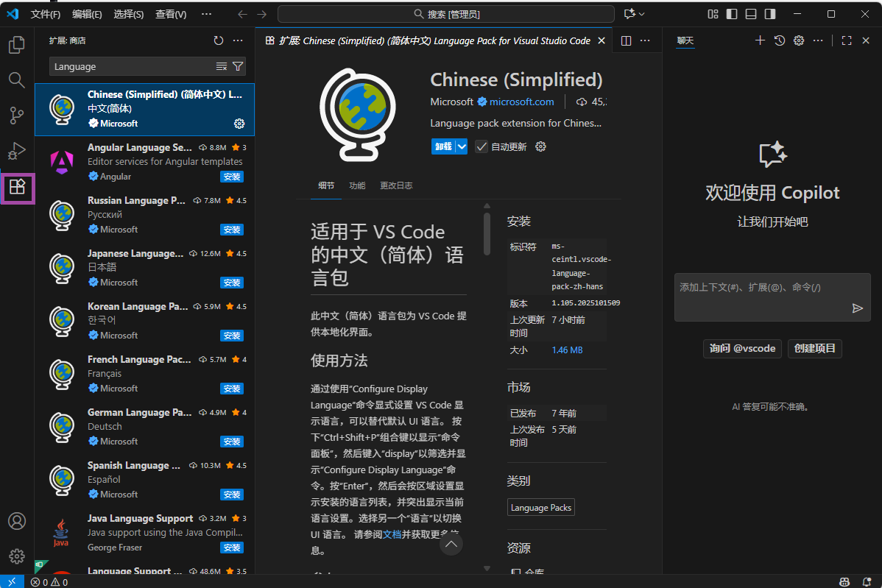Click the readme vertical scrollbar thumb
The width and height of the screenshot is (882, 588).
(487, 233)
